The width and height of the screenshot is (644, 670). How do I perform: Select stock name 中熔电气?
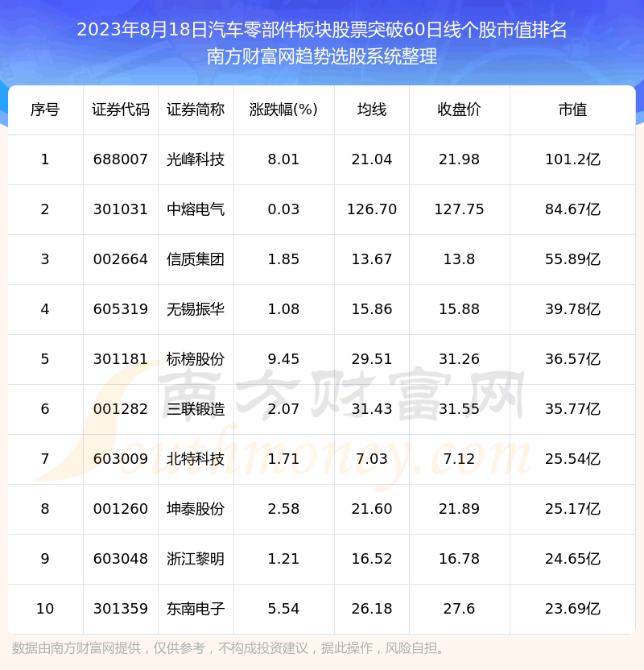(196, 209)
